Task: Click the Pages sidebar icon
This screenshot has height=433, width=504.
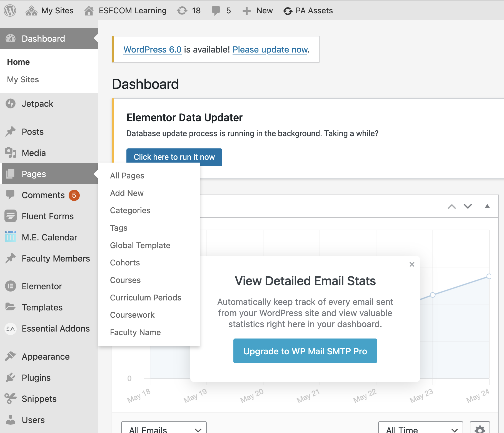Action: 11,174
